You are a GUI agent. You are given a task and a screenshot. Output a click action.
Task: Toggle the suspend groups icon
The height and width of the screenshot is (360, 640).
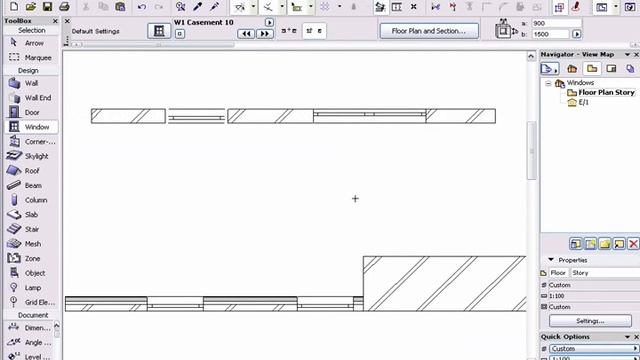[x=380, y=7]
